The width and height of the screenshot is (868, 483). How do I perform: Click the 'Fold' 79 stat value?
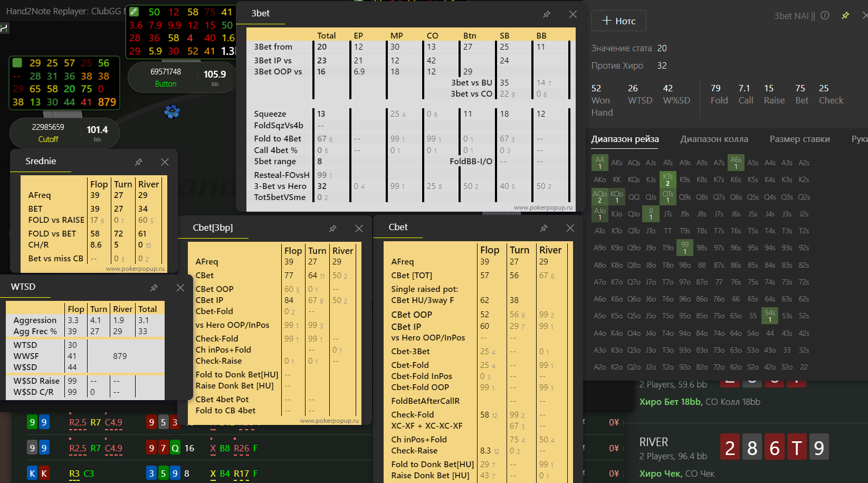click(x=716, y=88)
